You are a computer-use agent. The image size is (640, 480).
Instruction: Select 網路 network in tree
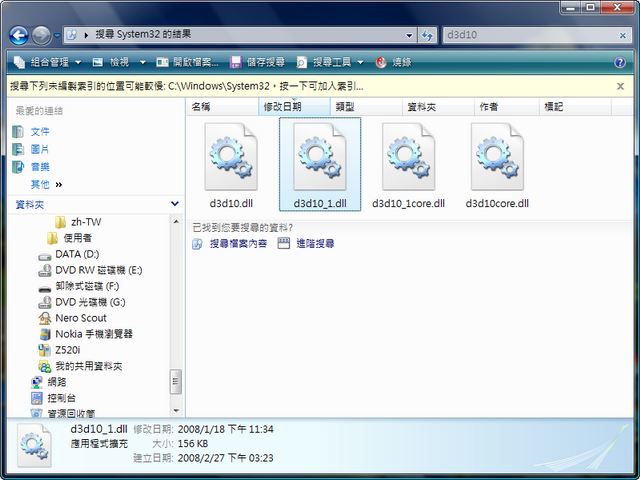[x=49, y=382]
